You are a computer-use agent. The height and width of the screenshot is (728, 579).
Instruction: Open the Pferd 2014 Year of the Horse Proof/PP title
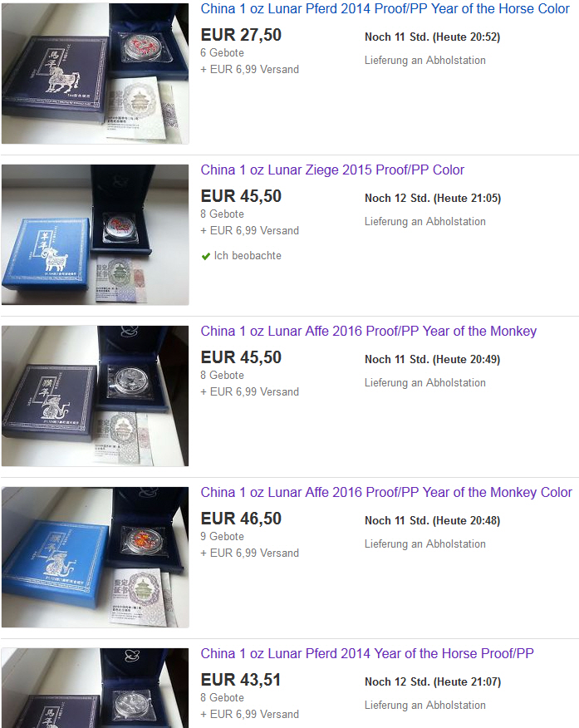[x=367, y=653]
